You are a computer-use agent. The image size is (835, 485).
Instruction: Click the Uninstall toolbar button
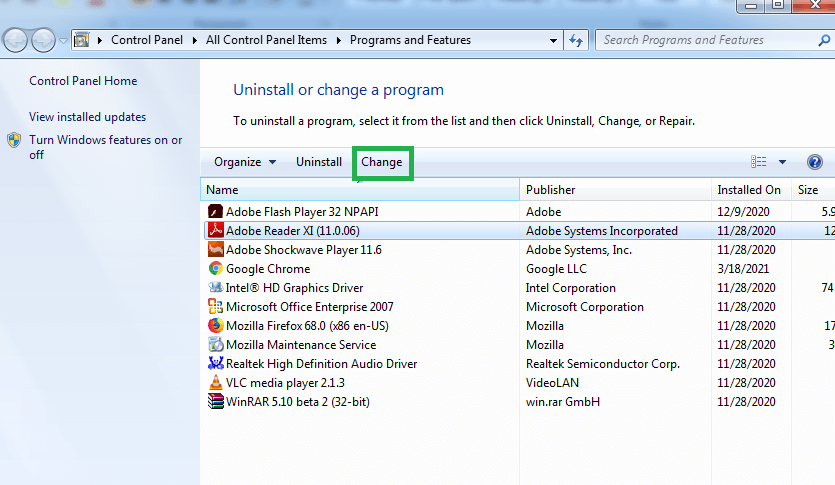[319, 162]
